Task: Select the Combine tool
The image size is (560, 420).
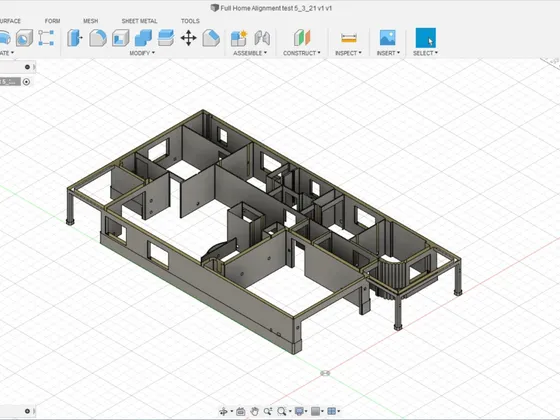Action: (x=144, y=38)
